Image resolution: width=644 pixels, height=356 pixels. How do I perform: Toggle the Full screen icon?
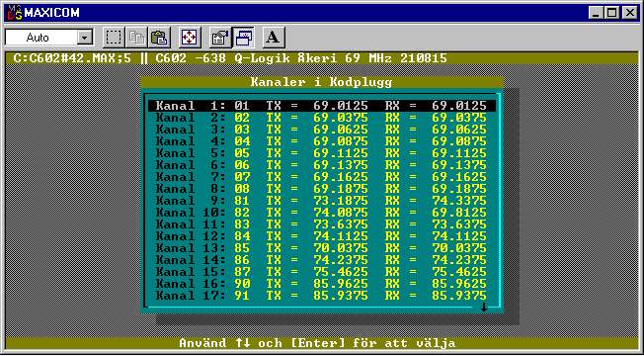(x=190, y=38)
